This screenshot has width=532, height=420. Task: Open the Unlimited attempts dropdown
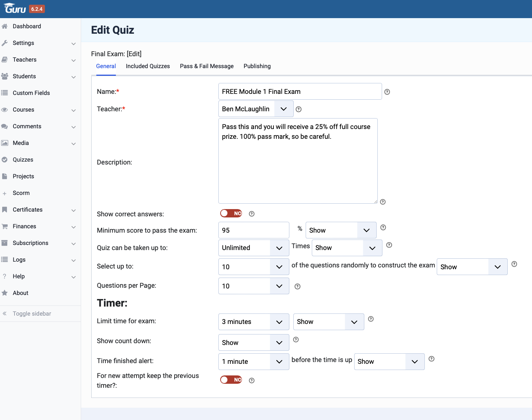point(254,248)
